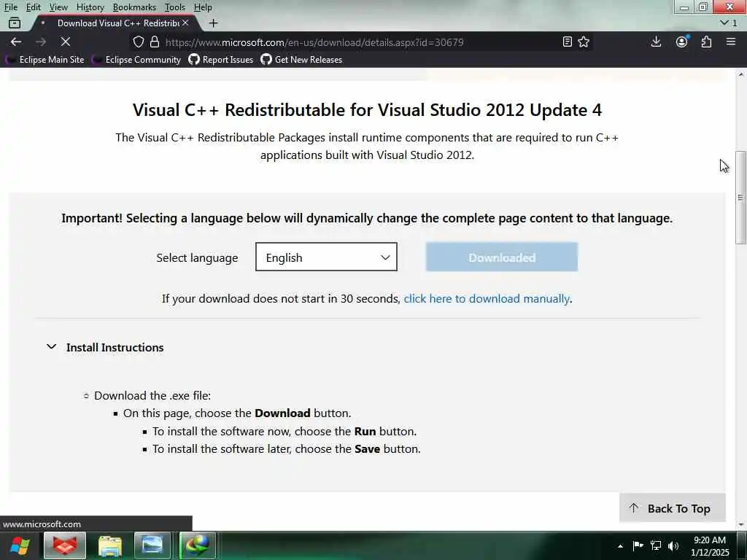This screenshot has width=747, height=560.
Task: Close the Download Visual C++ Redistributable tab
Action: pos(185,23)
